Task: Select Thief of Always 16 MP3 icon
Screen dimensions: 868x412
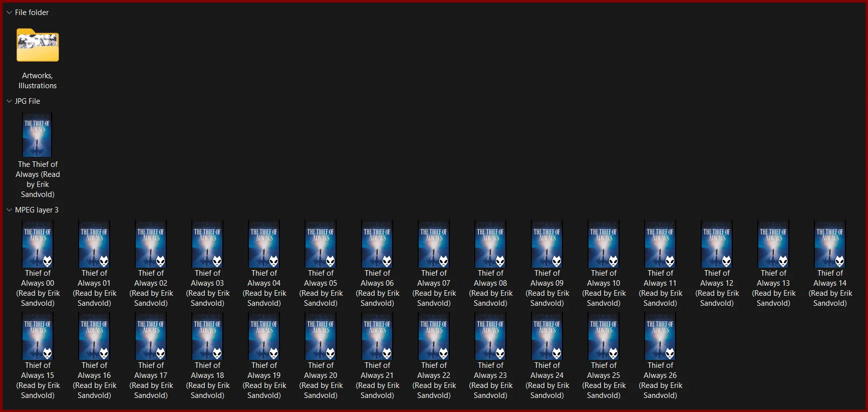Action: (94, 336)
